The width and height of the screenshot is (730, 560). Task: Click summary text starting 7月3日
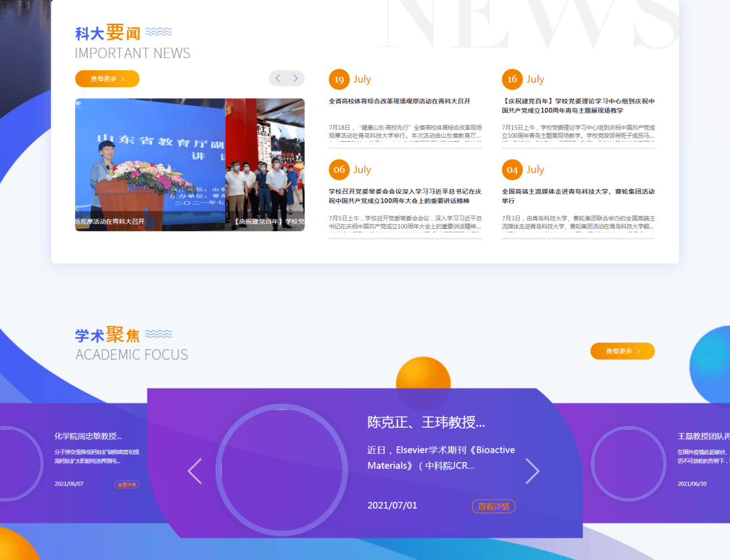click(578, 222)
